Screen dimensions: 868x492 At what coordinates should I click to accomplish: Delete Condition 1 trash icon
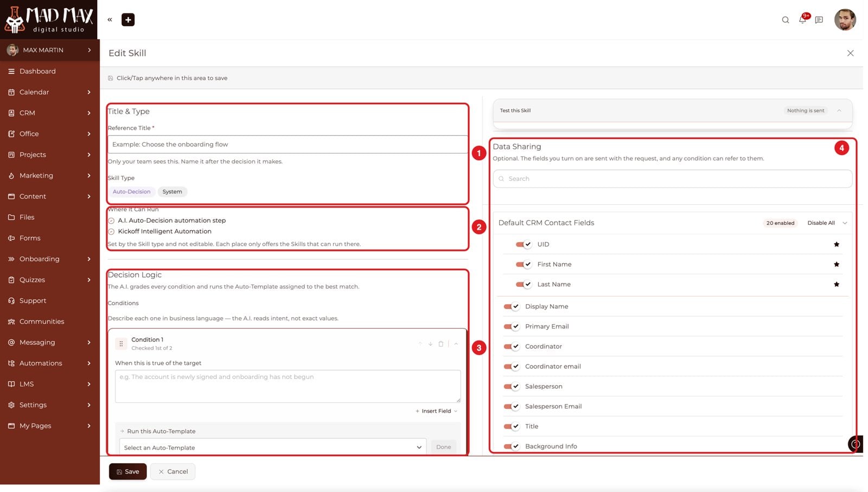pyautogui.click(x=441, y=344)
